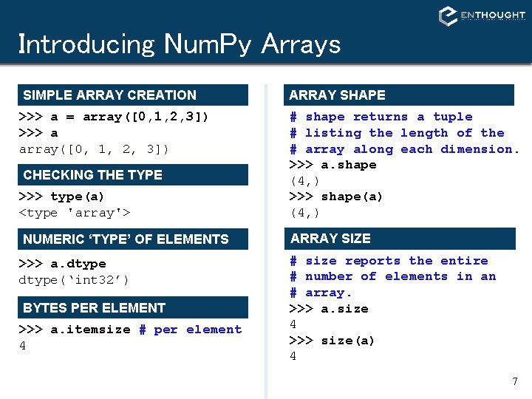The image size is (532, 399).
Task: Click comment '# number of elements in an'
Action: [393, 276]
